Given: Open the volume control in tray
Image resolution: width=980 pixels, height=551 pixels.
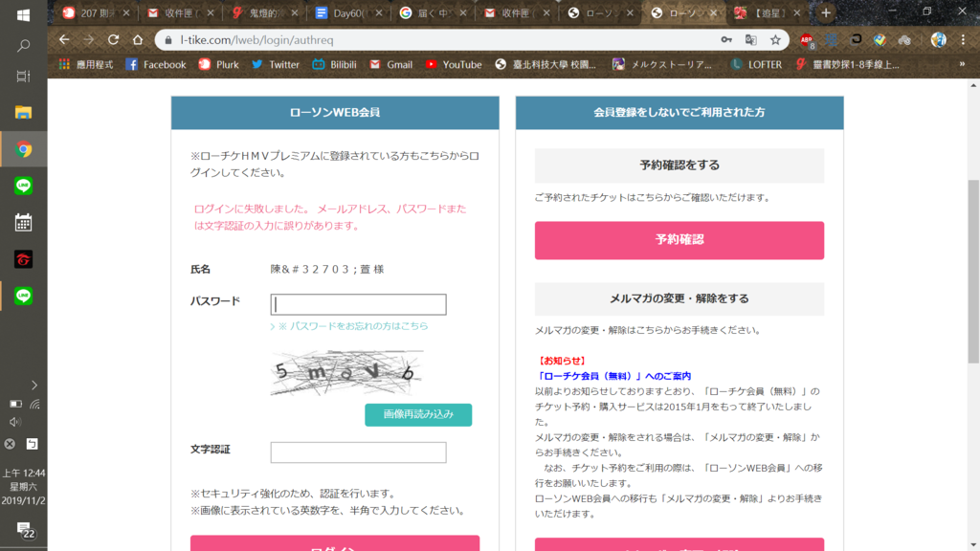Looking at the screenshot, I should pos(15,422).
